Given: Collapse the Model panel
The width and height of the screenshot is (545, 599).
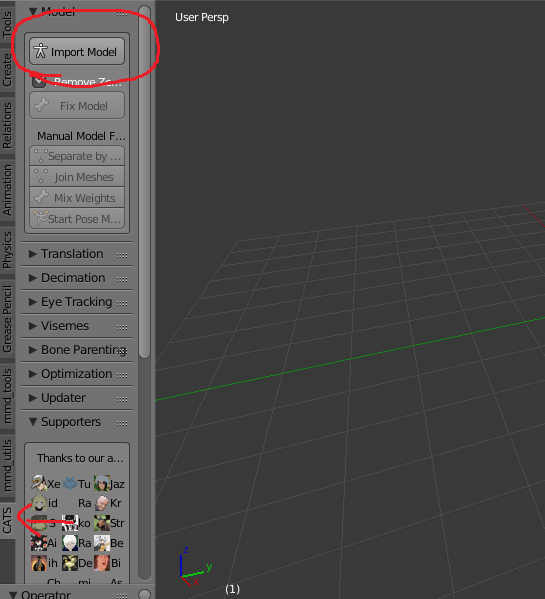Looking at the screenshot, I should pyautogui.click(x=33, y=11).
